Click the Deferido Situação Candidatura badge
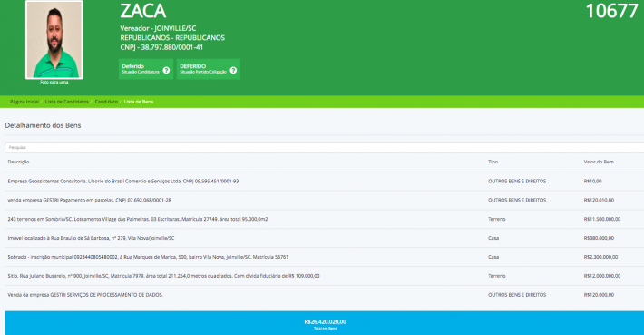 (146, 69)
